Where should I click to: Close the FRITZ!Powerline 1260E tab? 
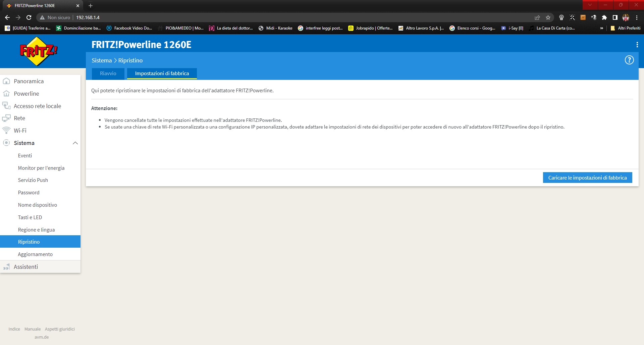pyautogui.click(x=78, y=6)
